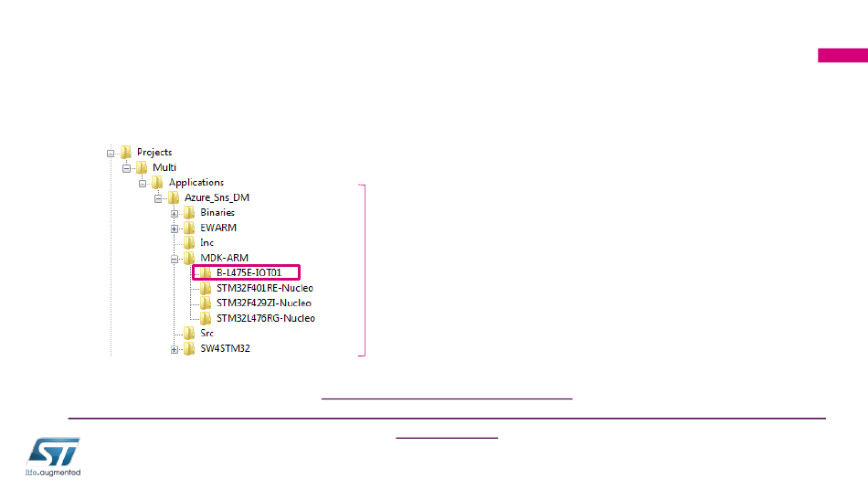Click the SW4STM32 folder icon
The height and width of the screenshot is (489, 868).
[x=189, y=348]
